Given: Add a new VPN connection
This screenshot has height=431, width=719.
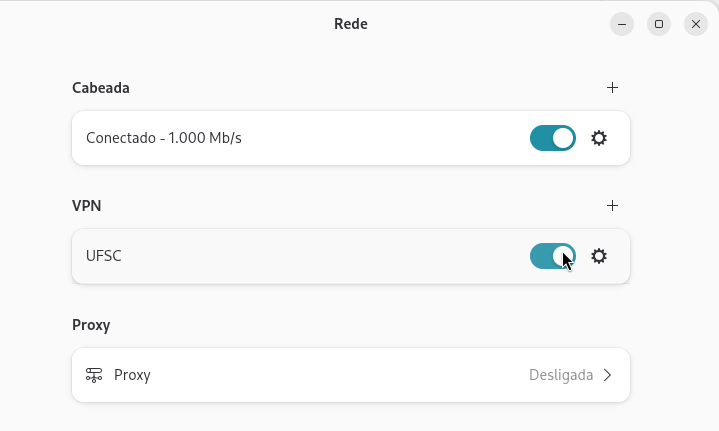Looking at the screenshot, I should point(612,206).
